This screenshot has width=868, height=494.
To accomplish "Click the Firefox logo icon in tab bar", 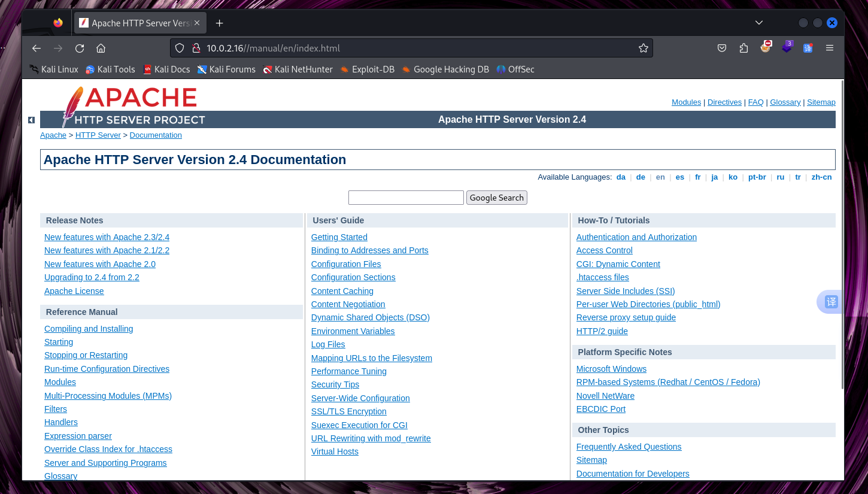I will [58, 23].
